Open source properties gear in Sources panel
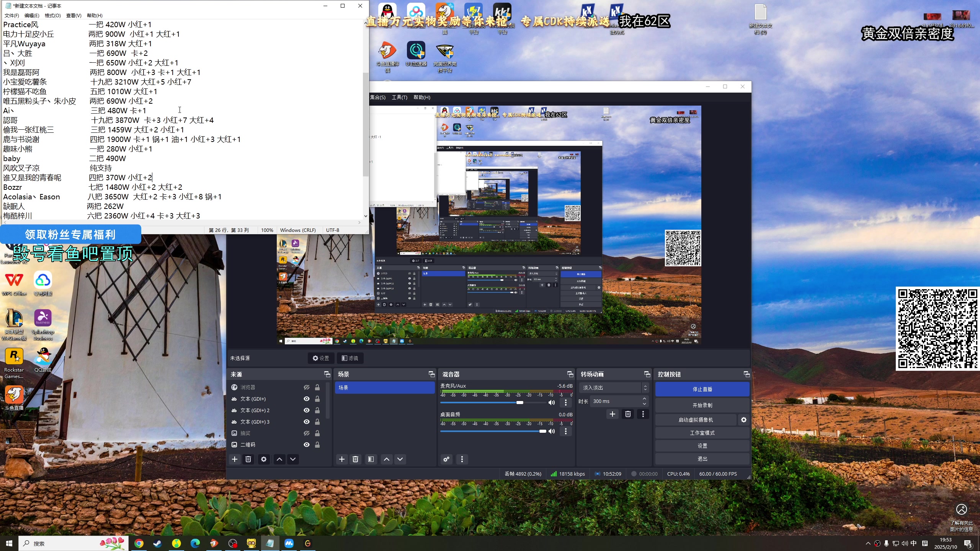980x551 pixels. coord(264,459)
